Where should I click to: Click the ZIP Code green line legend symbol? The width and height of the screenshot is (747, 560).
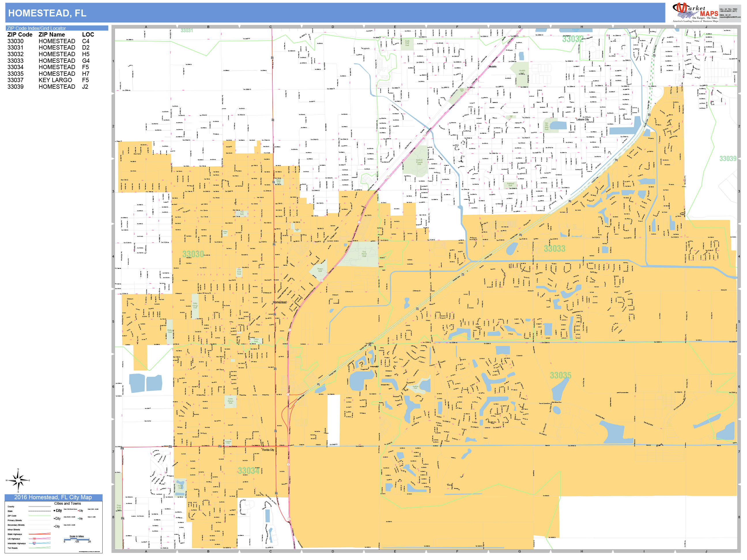40,516
